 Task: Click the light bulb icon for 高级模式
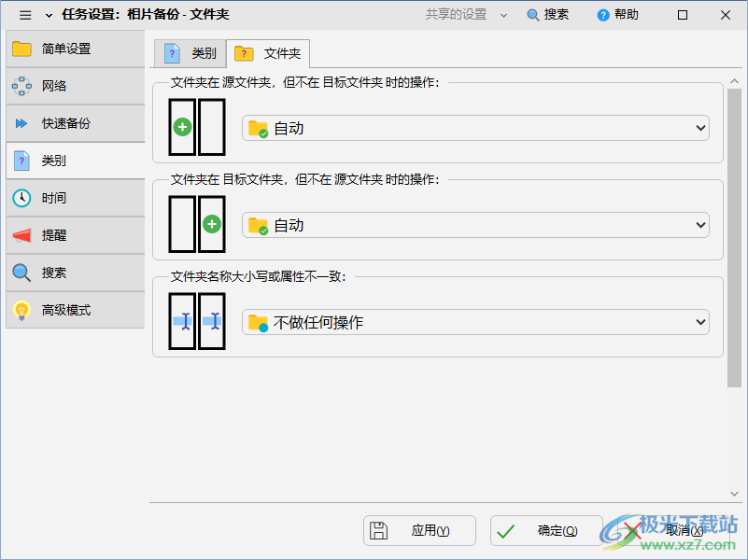click(x=21, y=310)
